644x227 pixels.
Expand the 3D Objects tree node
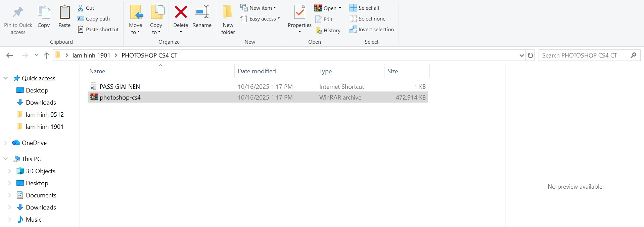point(9,171)
